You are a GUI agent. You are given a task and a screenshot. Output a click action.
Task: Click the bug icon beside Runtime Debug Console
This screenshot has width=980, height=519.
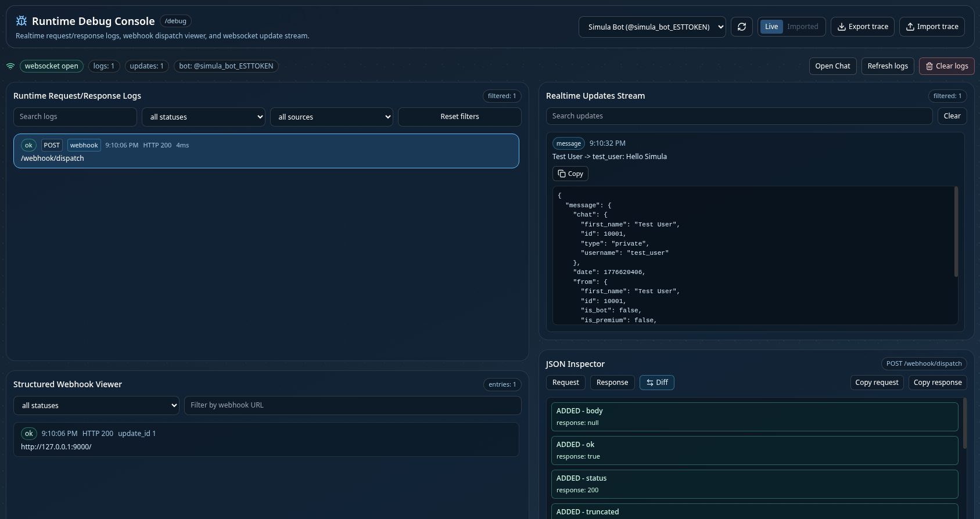[21, 21]
